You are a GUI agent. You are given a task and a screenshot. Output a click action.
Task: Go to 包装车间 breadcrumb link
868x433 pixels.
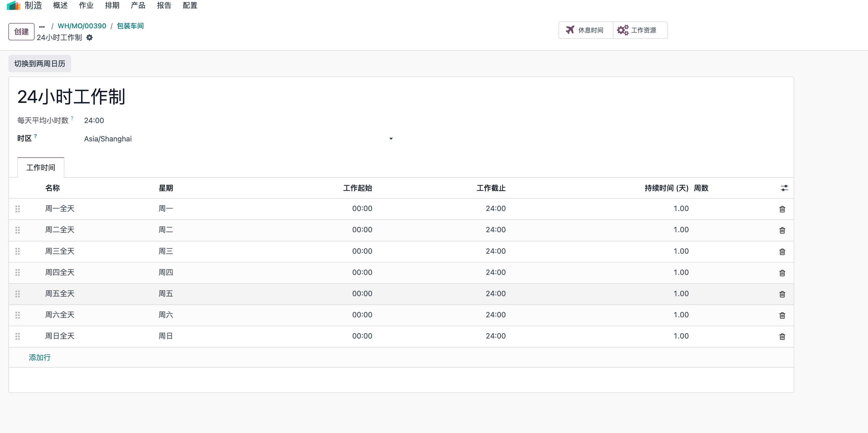pos(130,26)
